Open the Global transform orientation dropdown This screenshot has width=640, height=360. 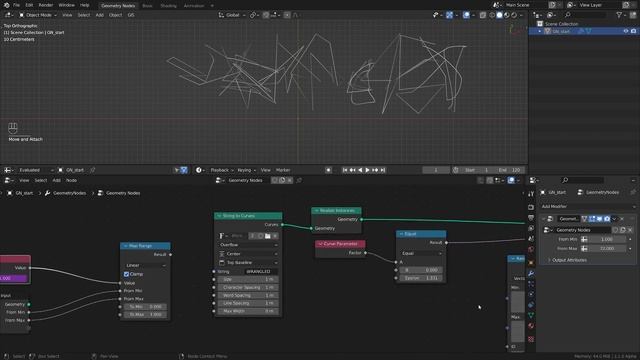pos(232,15)
